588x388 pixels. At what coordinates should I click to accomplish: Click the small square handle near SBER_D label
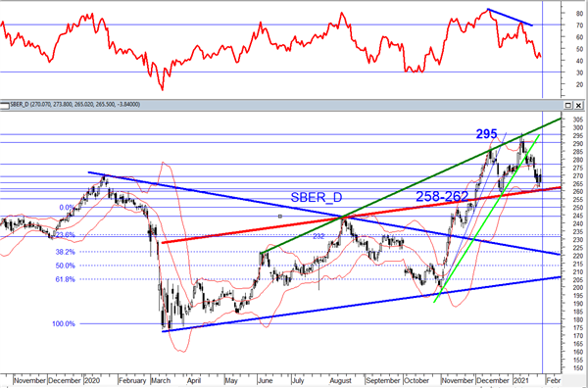(x=280, y=217)
